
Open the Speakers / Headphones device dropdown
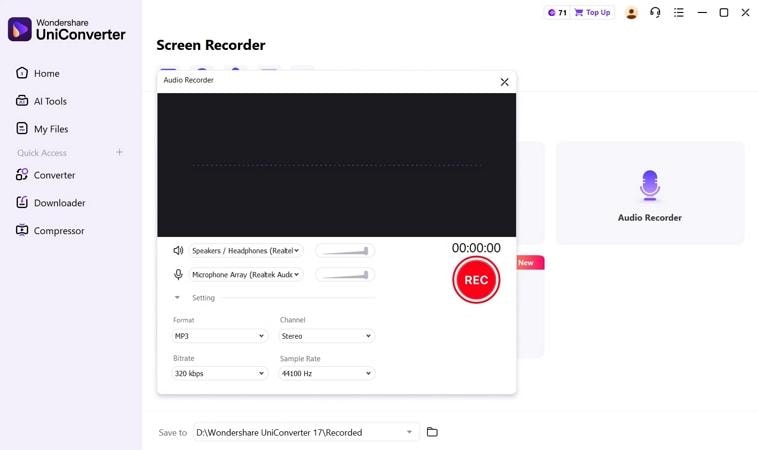pyautogui.click(x=246, y=250)
